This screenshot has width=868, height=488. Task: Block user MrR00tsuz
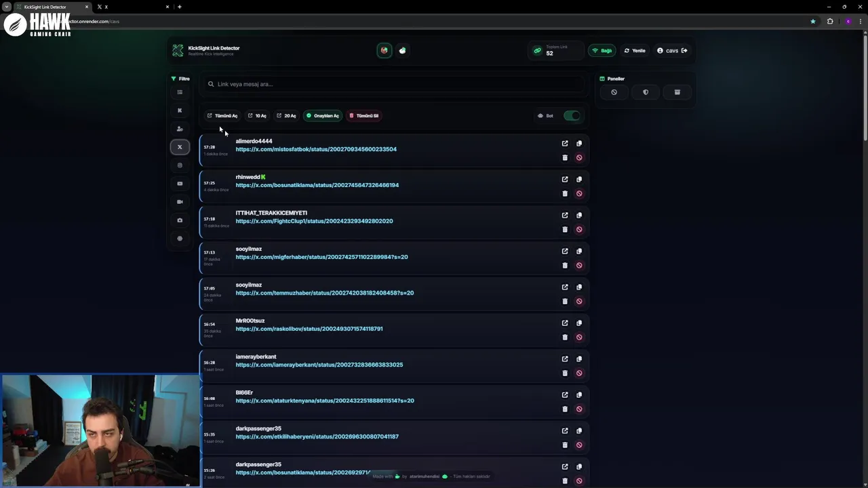coord(579,338)
